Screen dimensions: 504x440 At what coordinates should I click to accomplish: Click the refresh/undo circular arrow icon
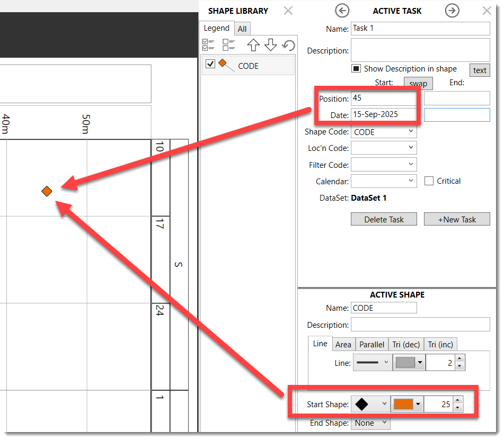(289, 46)
